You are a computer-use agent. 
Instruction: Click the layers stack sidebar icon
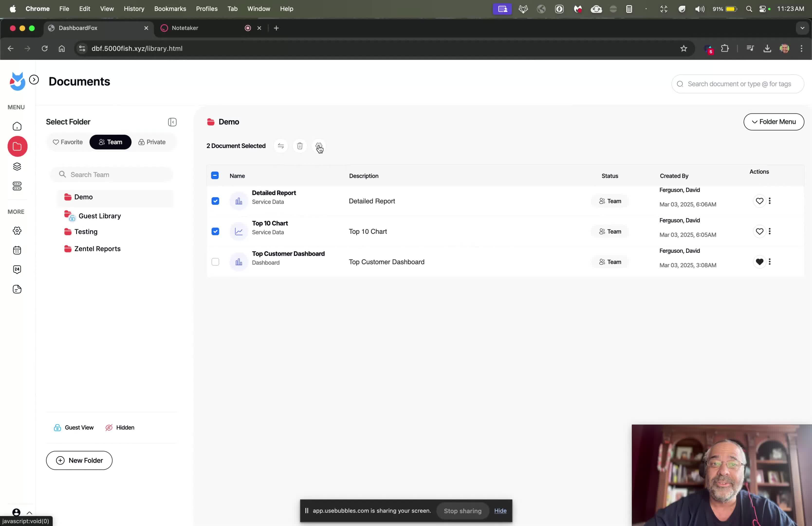pyautogui.click(x=17, y=167)
